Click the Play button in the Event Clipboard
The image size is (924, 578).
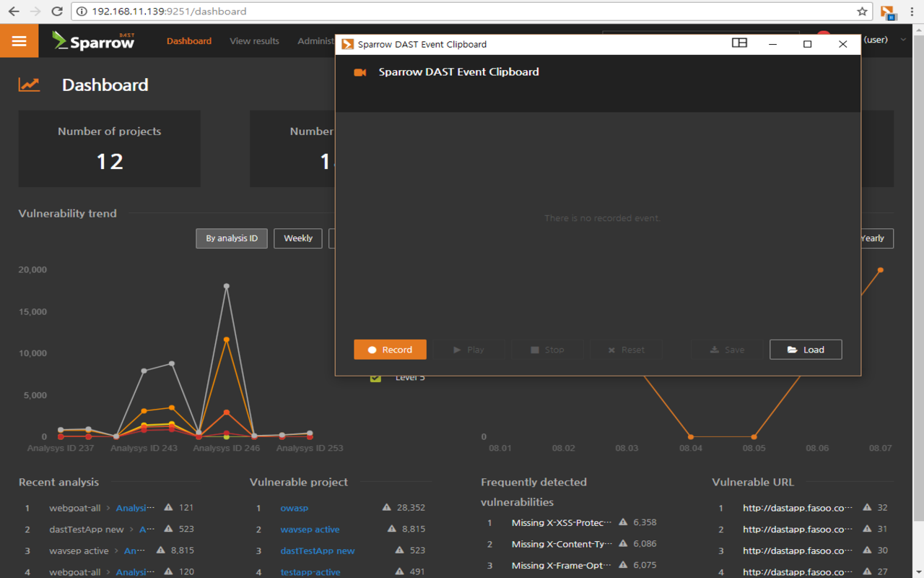[468, 350]
